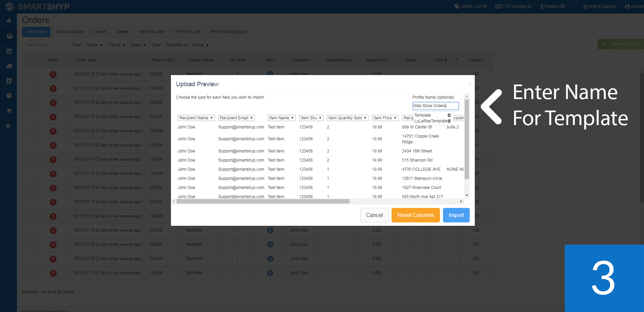Open the Item Price column type dropdown
This screenshot has height=312, width=644.
tap(385, 118)
